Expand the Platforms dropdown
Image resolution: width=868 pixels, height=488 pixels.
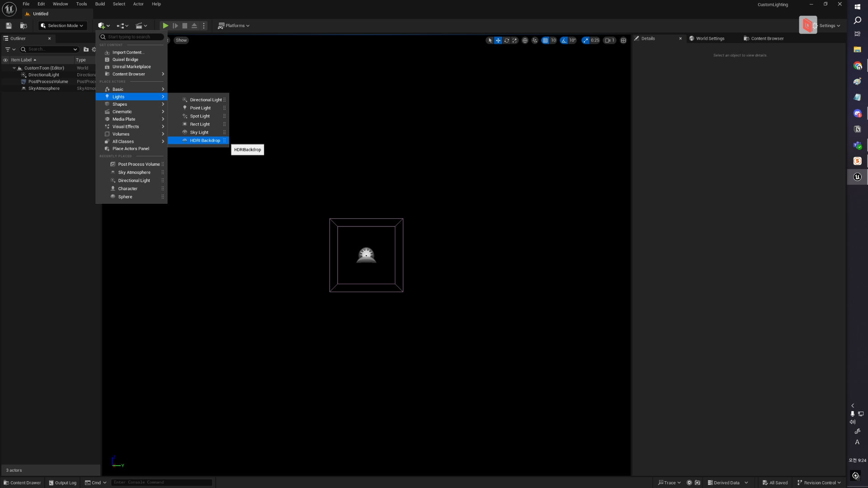(234, 26)
